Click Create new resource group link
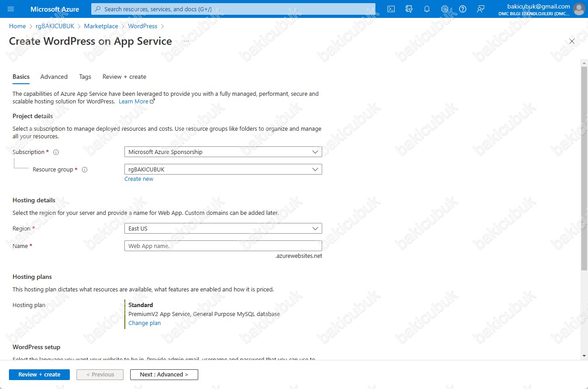 [x=139, y=179]
